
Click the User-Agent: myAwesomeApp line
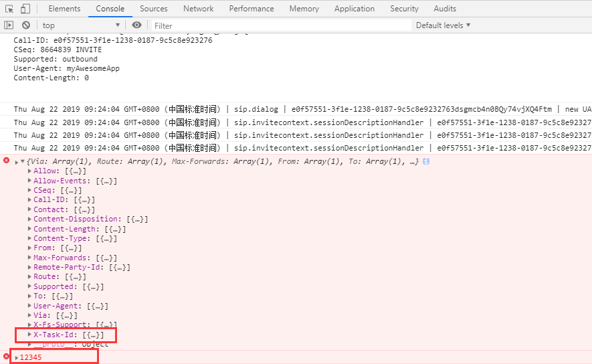coord(66,68)
